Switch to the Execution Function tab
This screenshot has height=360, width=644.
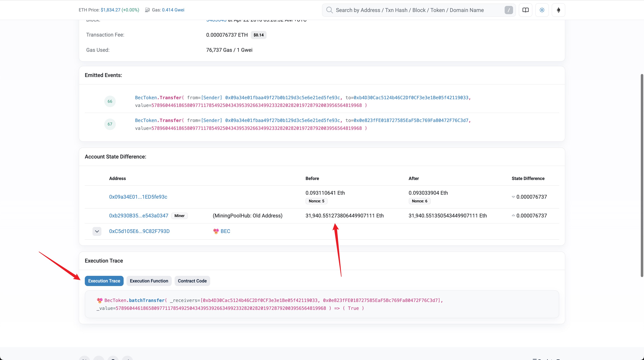(149, 281)
